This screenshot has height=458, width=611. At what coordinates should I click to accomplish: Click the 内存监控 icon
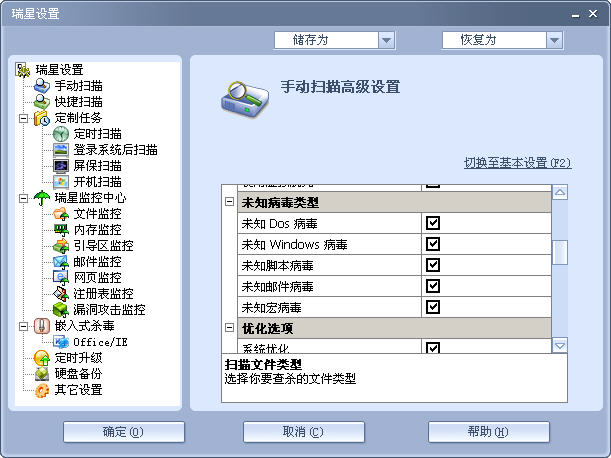point(61,230)
